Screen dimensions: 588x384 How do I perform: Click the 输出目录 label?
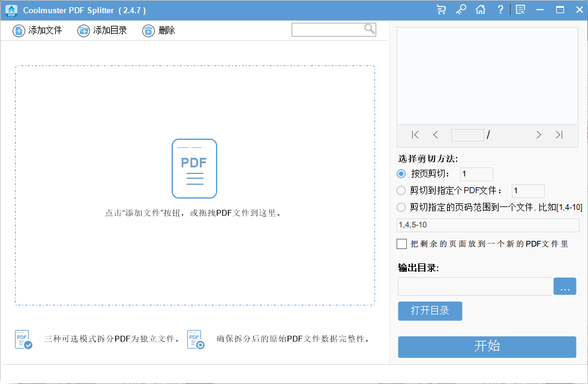point(418,268)
